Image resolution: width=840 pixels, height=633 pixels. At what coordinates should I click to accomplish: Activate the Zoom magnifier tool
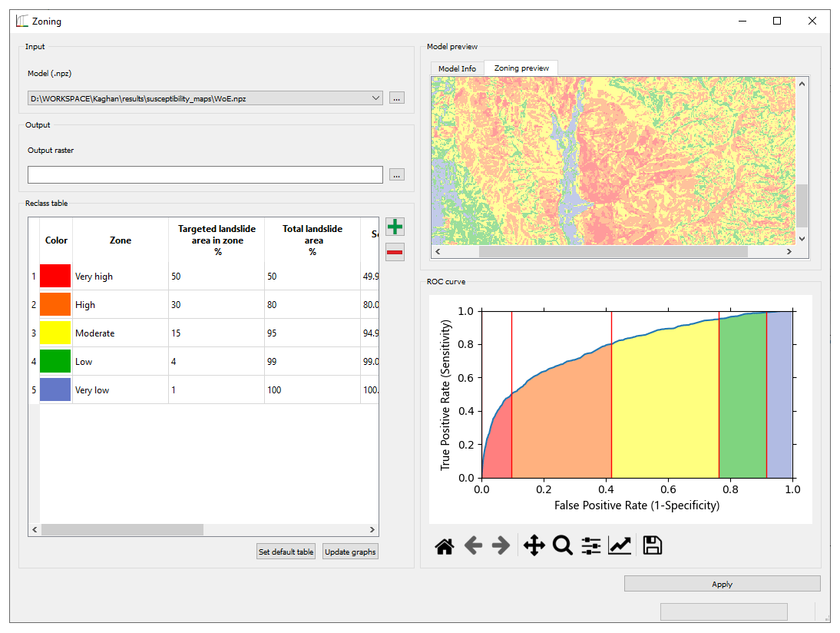(563, 546)
